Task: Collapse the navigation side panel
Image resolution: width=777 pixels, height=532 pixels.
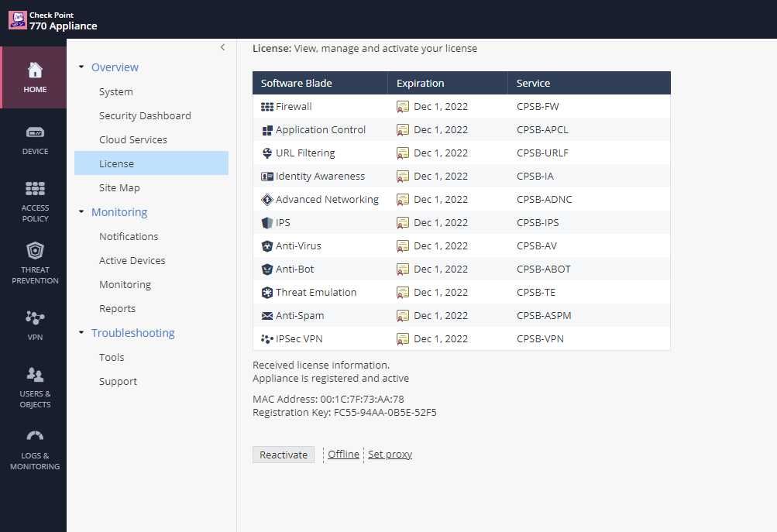Action: coord(222,47)
